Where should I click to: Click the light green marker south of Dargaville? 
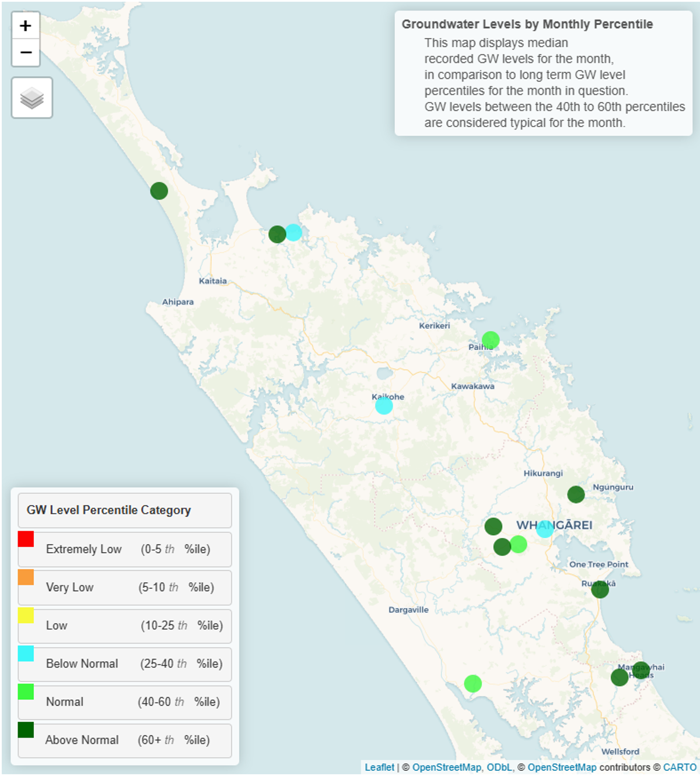[x=473, y=683]
